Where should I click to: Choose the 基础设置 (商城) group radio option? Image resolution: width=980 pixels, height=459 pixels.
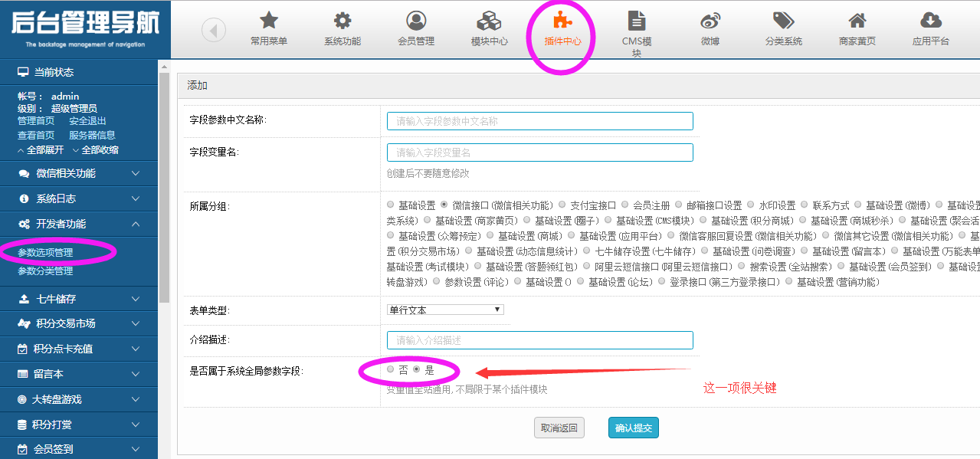pos(490,236)
